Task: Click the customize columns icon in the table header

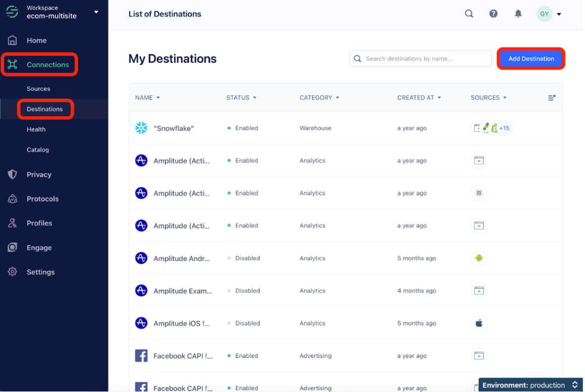Action: (552, 97)
